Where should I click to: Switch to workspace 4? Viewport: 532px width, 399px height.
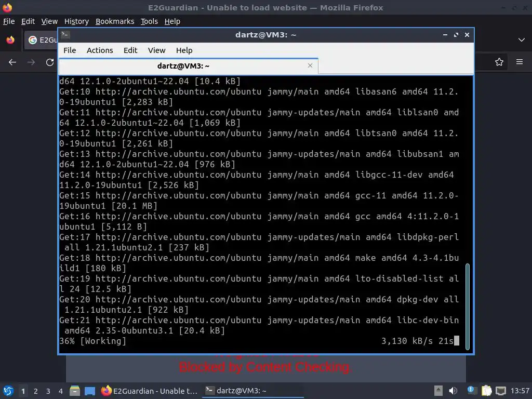coord(61,391)
